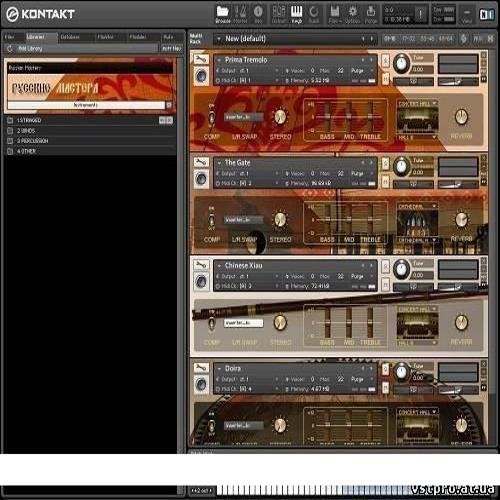500x500 pixels.
Task: Expand the Doira name dropdown arrow
Action: (219, 369)
